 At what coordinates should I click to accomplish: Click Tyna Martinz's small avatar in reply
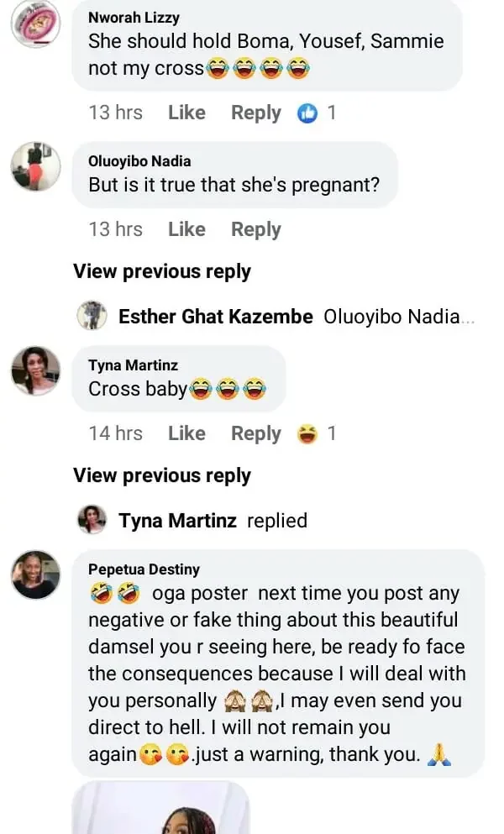click(x=92, y=521)
